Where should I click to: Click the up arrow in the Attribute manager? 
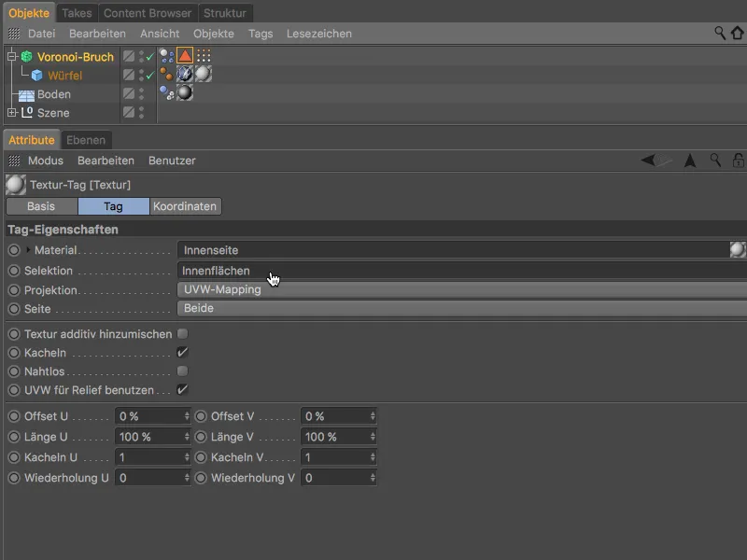click(x=690, y=161)
